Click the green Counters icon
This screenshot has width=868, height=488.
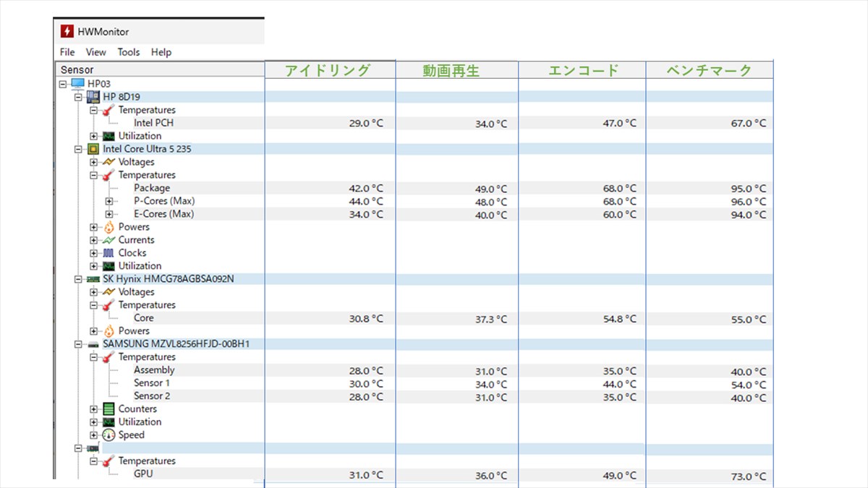pos(109,409)
